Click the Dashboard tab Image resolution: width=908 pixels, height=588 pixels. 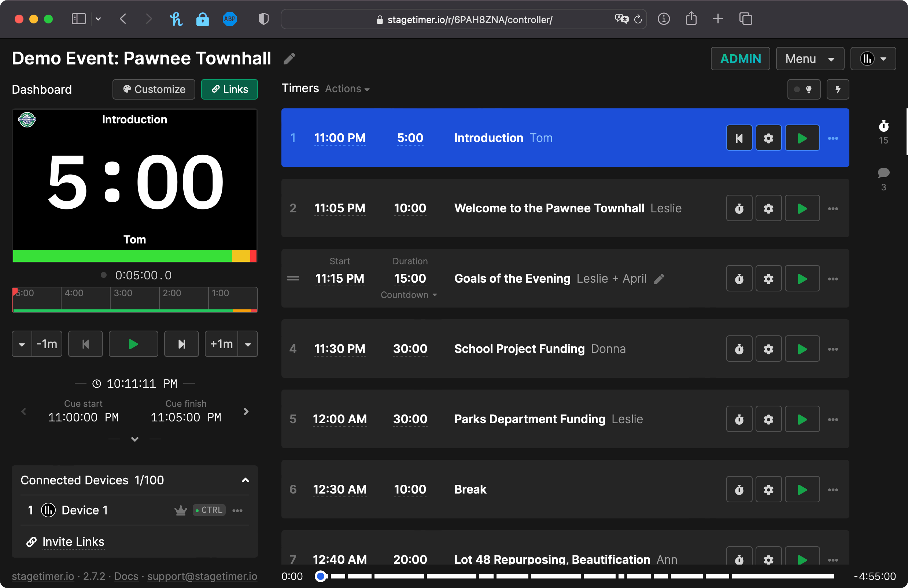pyautogui.click(x=42, y=89)
